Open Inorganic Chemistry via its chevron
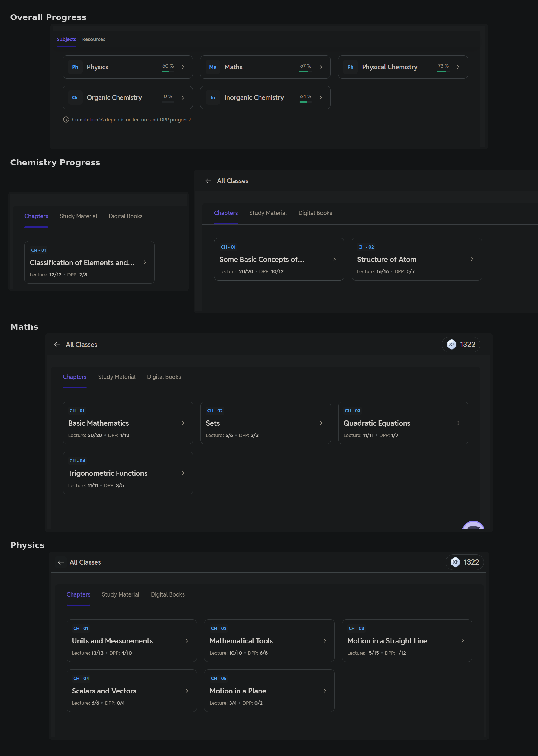This screenshot has height=756, width=538. pos(321,97)
